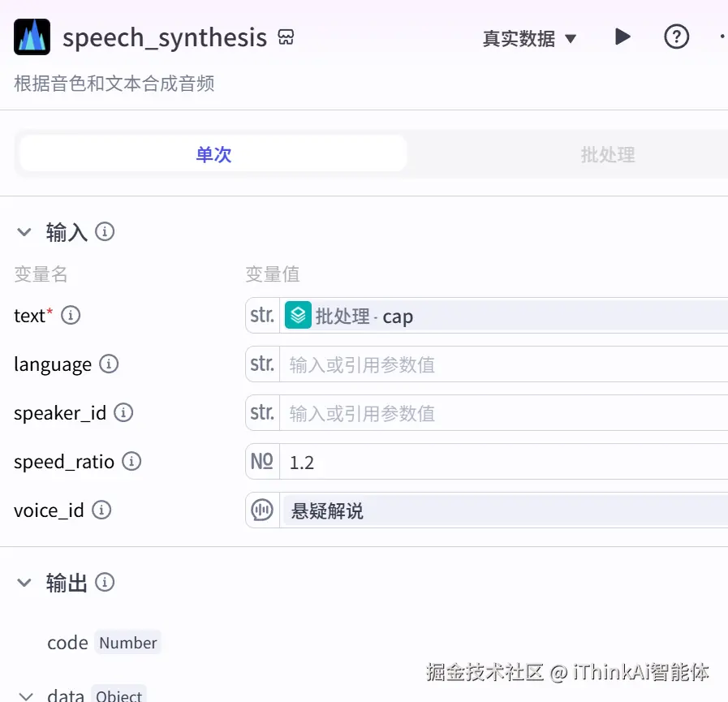The height and width of the screenshot is (702, 728).
Task: Open the workflow share icon beside the title
Action: point(286,37)
